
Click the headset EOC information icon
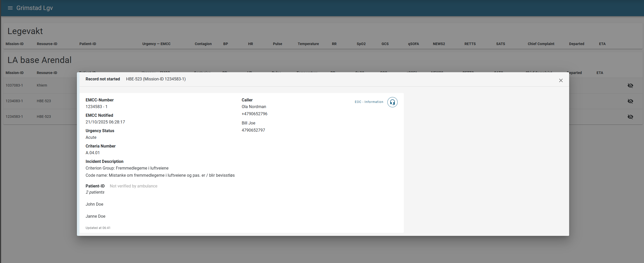392,102
